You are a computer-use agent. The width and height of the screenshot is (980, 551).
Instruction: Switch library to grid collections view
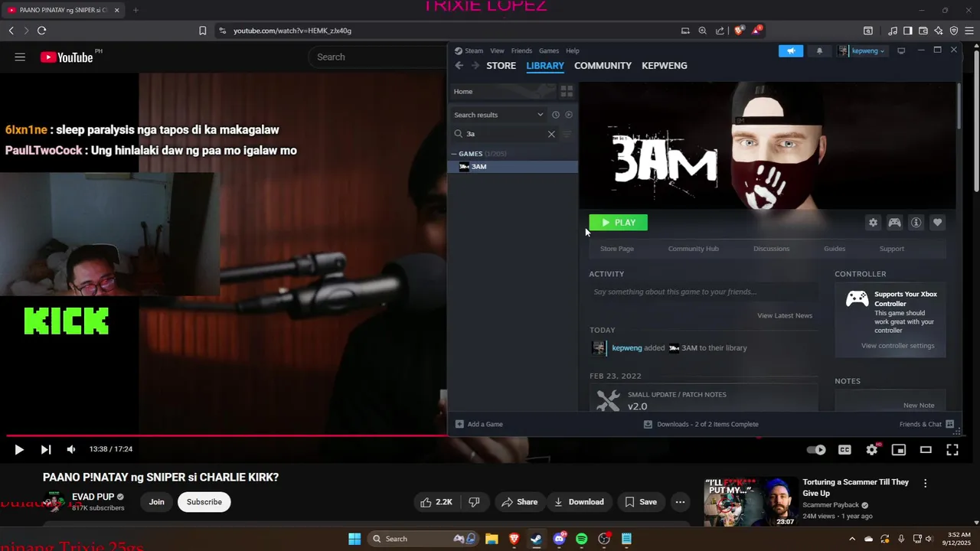pyautogui.click(x=567, y=92)
